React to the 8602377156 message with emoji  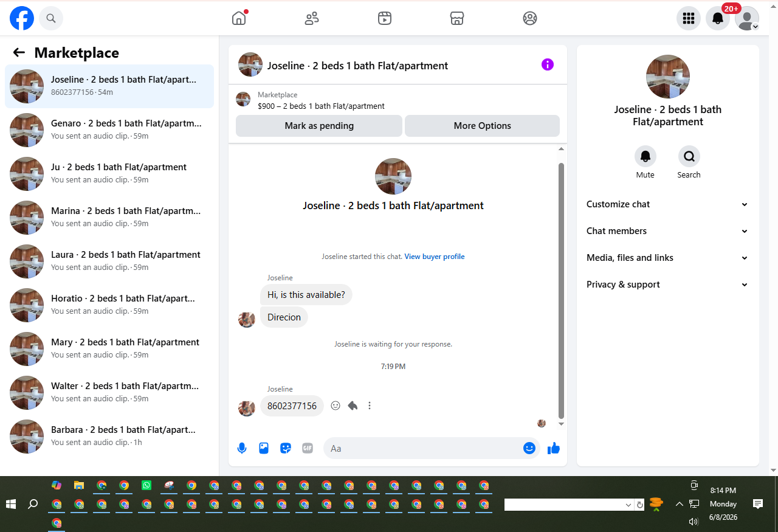pos(336,406)
